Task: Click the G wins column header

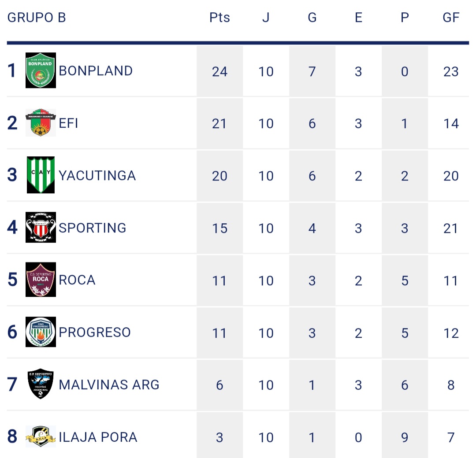Action: [x=312, y=18]
